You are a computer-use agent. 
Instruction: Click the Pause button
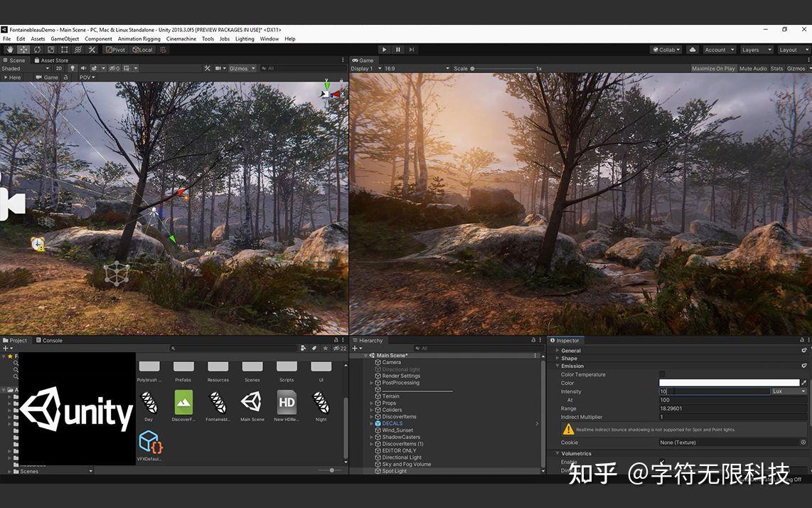397,50
